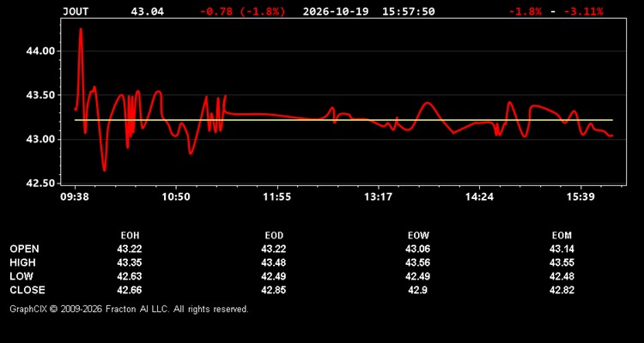Click the EOH high value 43.35
The image size is (644, 343).
tap(130, 262)
